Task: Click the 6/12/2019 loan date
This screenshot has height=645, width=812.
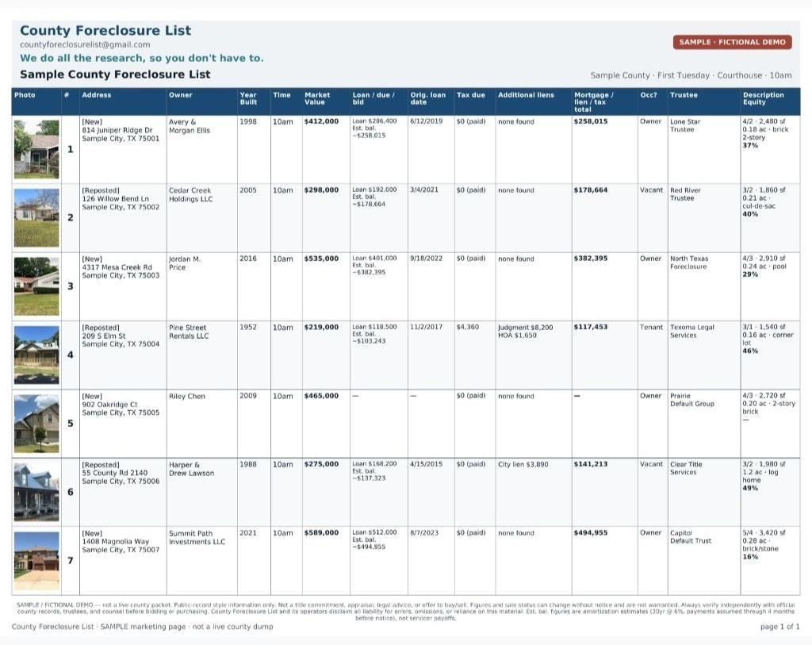Action: point(426,121)
